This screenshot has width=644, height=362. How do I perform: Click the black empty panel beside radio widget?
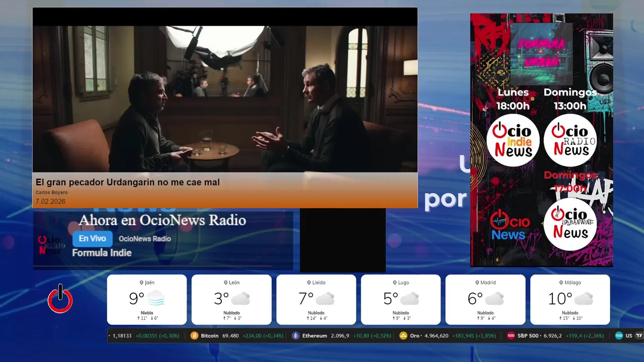343,240
